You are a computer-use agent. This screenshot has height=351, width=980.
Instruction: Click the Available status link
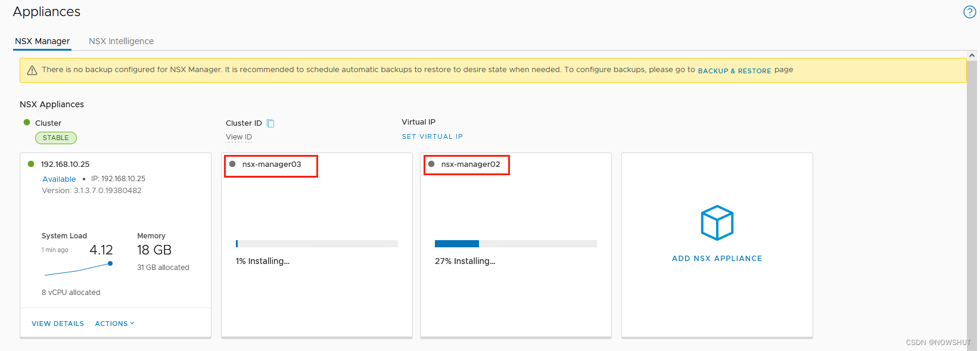point(59,179)
